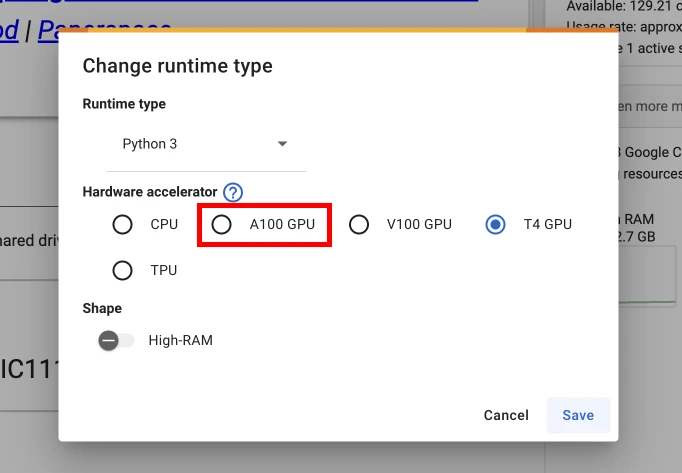Enable the High-RAM shape label

coord(180,341)
